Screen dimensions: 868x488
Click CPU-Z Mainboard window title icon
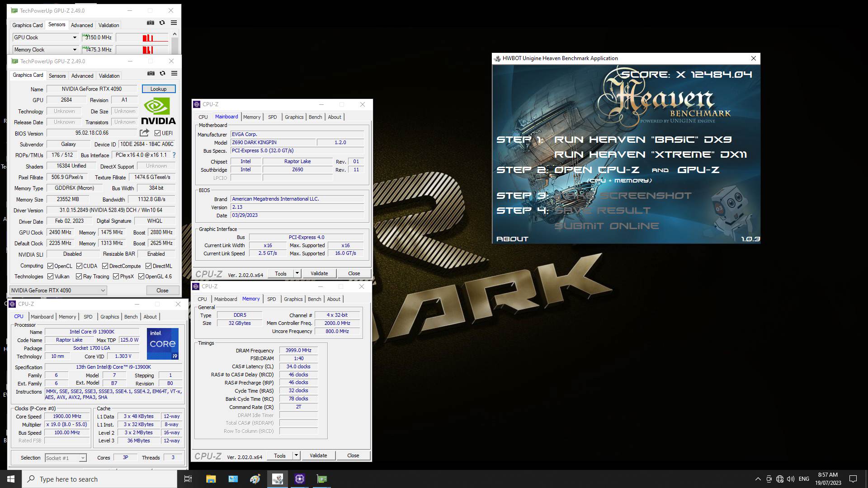pos(197,104)
